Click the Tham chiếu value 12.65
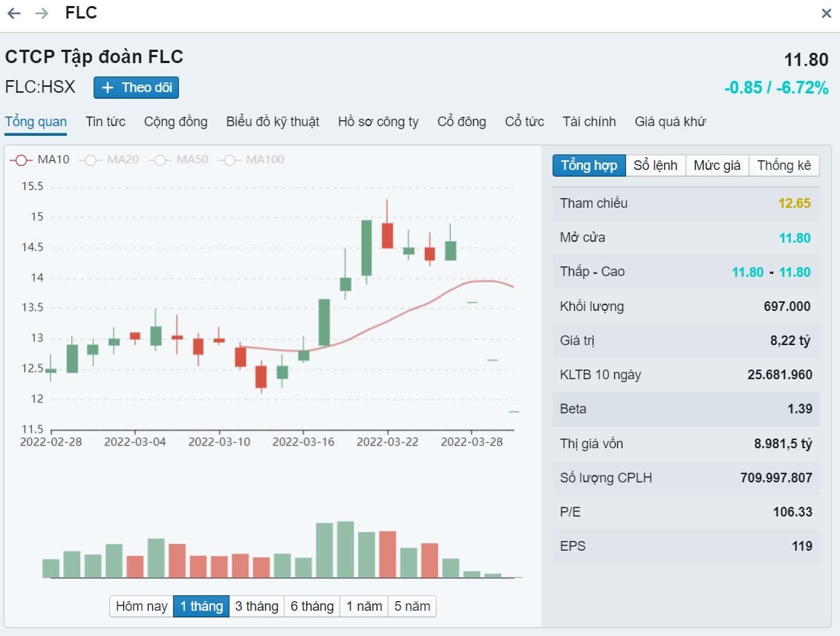Viewport: 840px width, 636px height. [x=794, y=203]
